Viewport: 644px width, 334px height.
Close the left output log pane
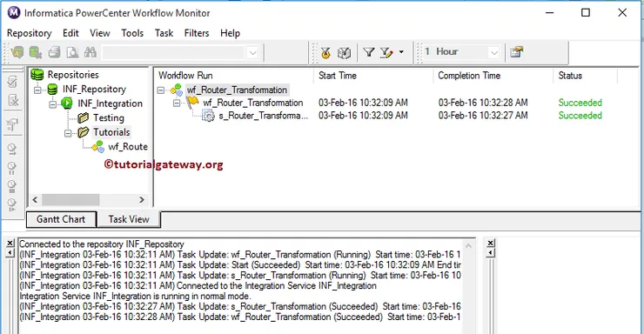pos(10,244)
